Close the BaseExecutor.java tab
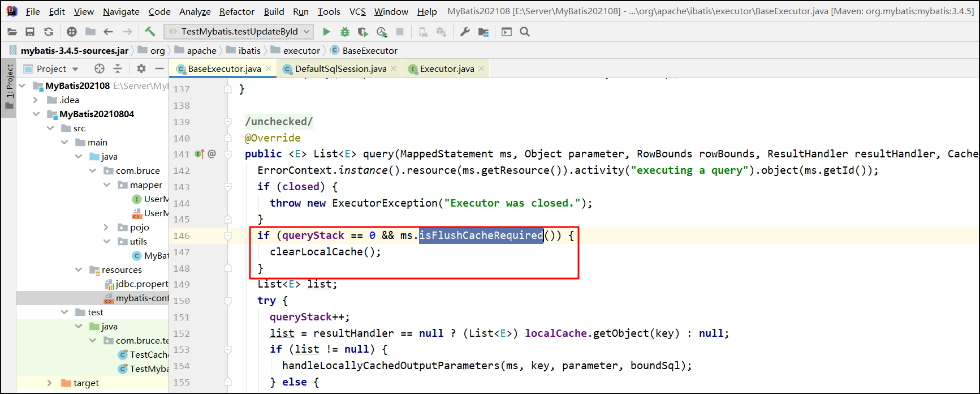Image resolution: width=980 pixels, height=394 pixels. [269, 68]
